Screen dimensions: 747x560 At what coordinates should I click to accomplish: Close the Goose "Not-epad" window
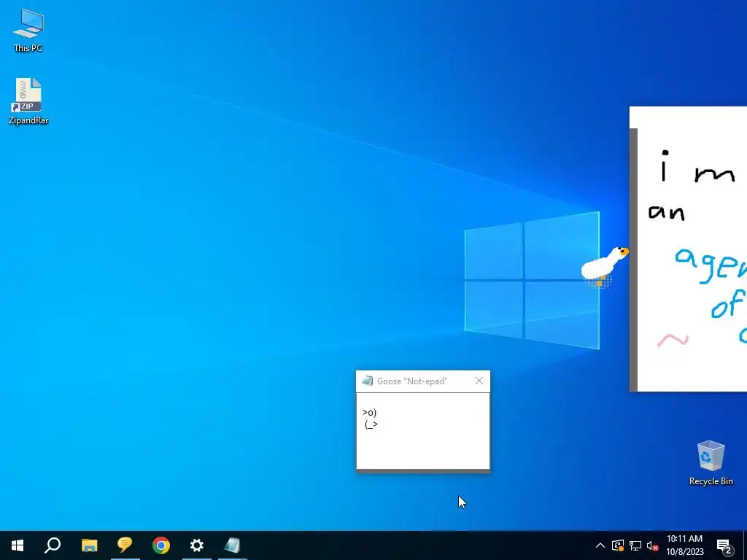[479, 381]
